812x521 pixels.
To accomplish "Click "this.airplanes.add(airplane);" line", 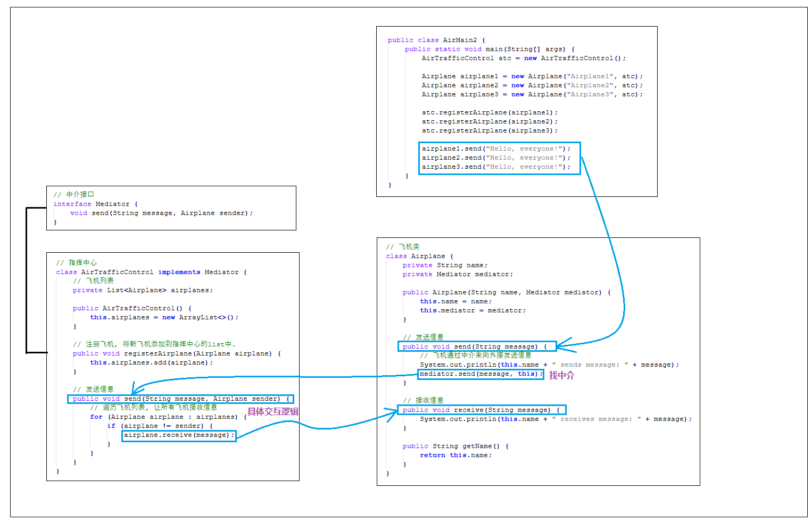I will (x=152, y=362).
